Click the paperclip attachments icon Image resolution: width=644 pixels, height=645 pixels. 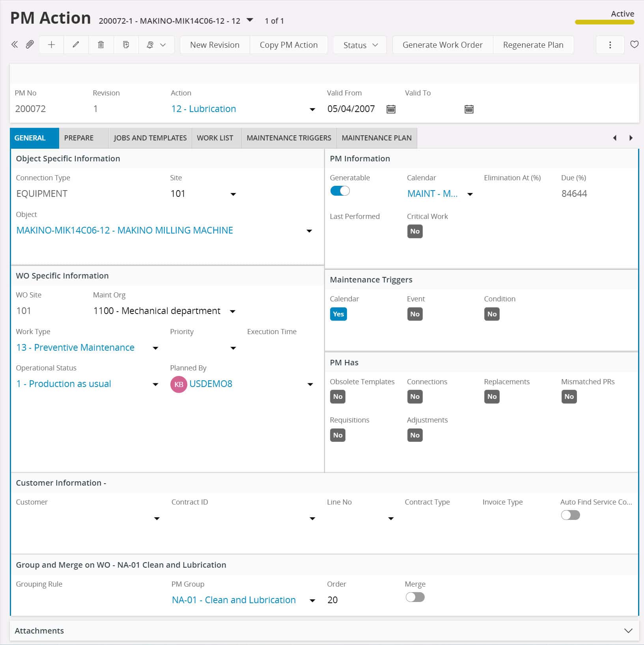[x=30, y=45]
